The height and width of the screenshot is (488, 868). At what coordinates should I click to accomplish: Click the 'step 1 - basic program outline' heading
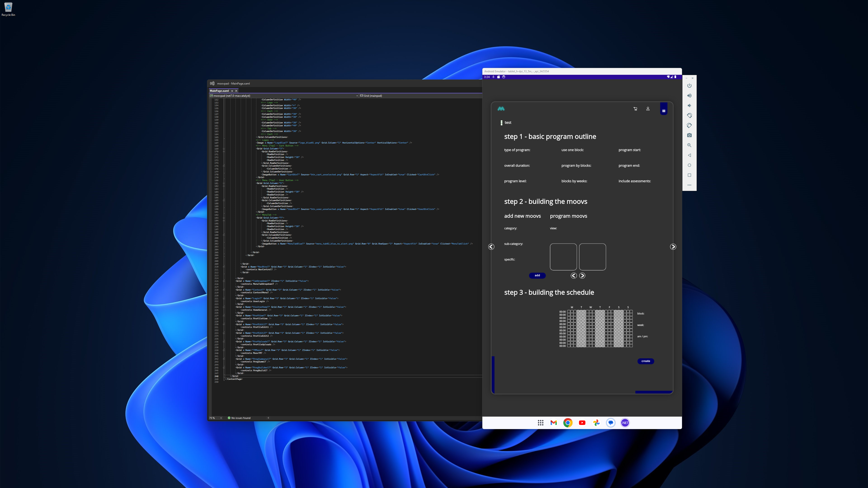tap(550, 136)
